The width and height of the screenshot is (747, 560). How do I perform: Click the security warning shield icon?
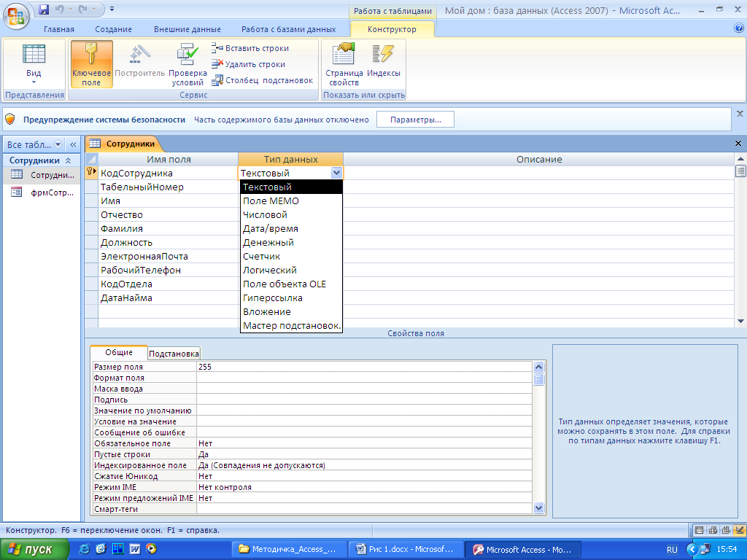10,120
